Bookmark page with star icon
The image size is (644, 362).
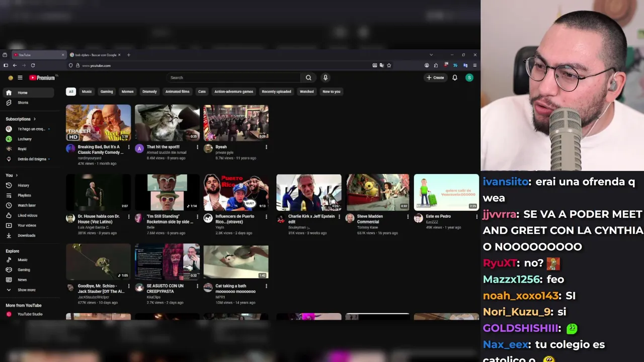tap(389, 65)
